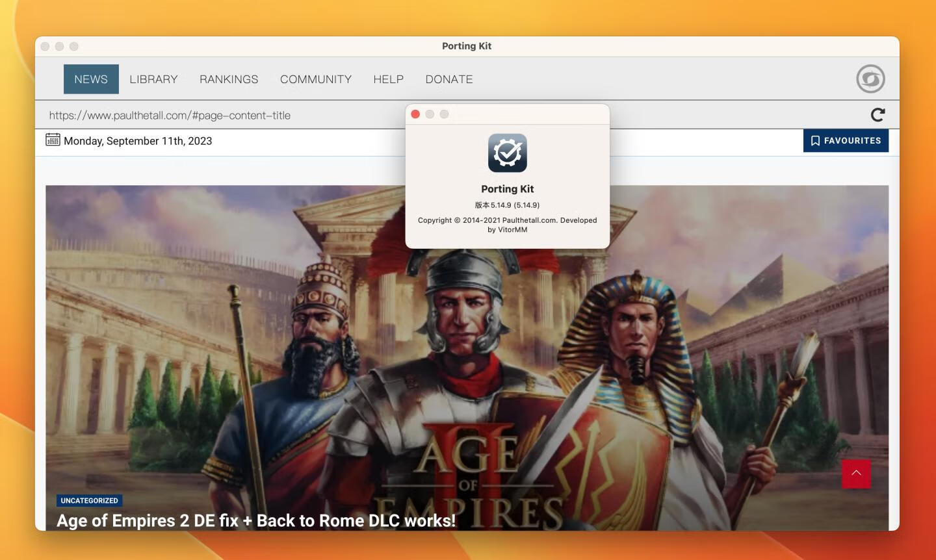This screenshot has width=936, height=560.
Task: Click the gear checkmark app icon
Action: 507,153
